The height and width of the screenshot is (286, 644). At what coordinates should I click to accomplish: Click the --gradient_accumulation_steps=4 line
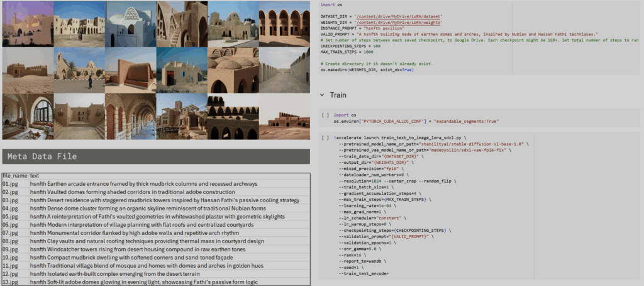tap(379, 193)
